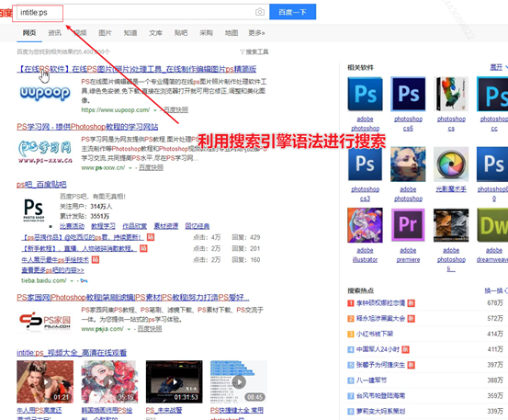Go to the 采购 tab
508x420 pixels.
point(206,33)
